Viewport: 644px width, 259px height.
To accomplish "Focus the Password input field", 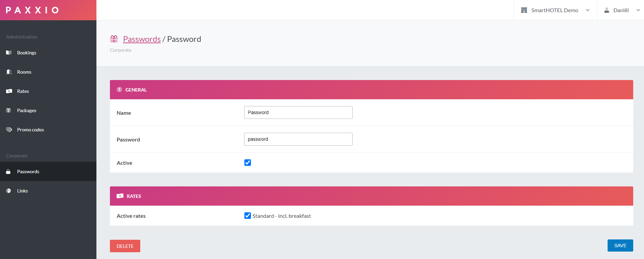I will pos(298,139).
